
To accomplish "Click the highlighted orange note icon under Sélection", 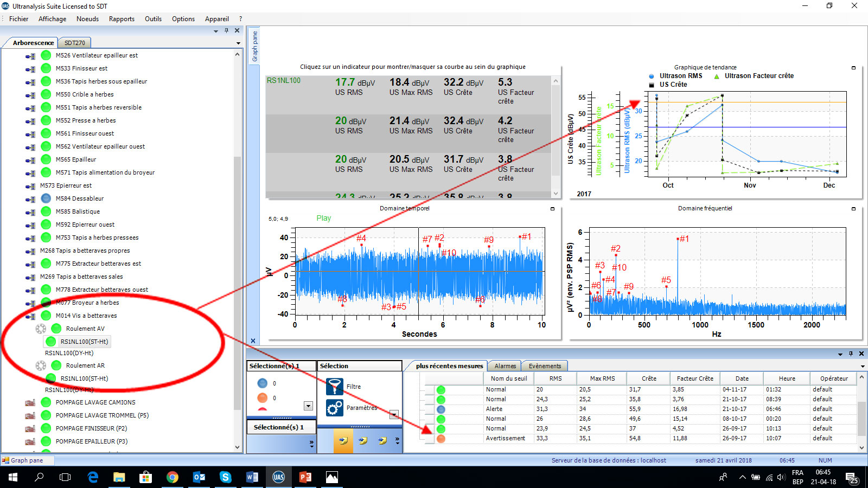I will pos(343,440).
